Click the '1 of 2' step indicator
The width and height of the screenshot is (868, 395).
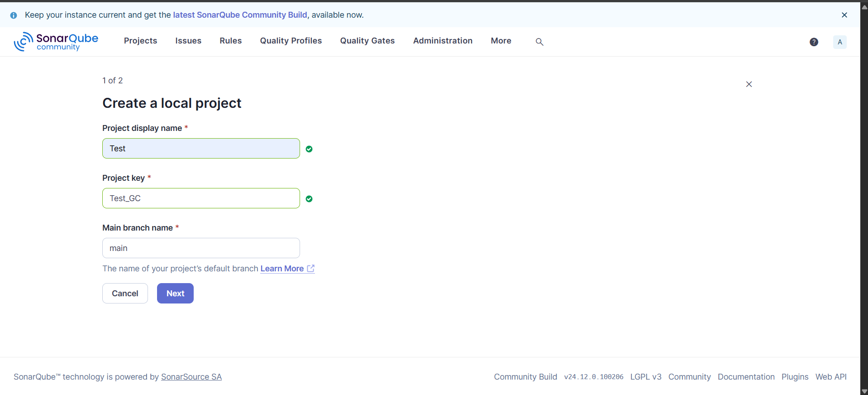(x=112, y=81)
